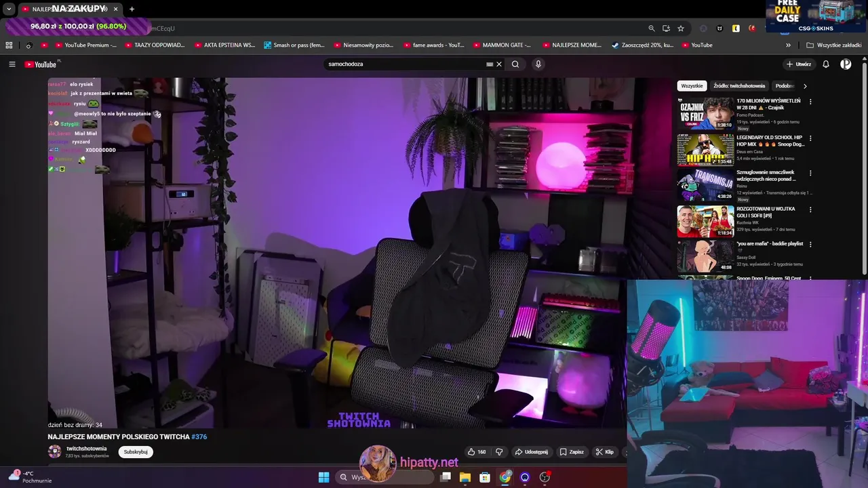Open Task View on the taskbar

pos(446,477)
